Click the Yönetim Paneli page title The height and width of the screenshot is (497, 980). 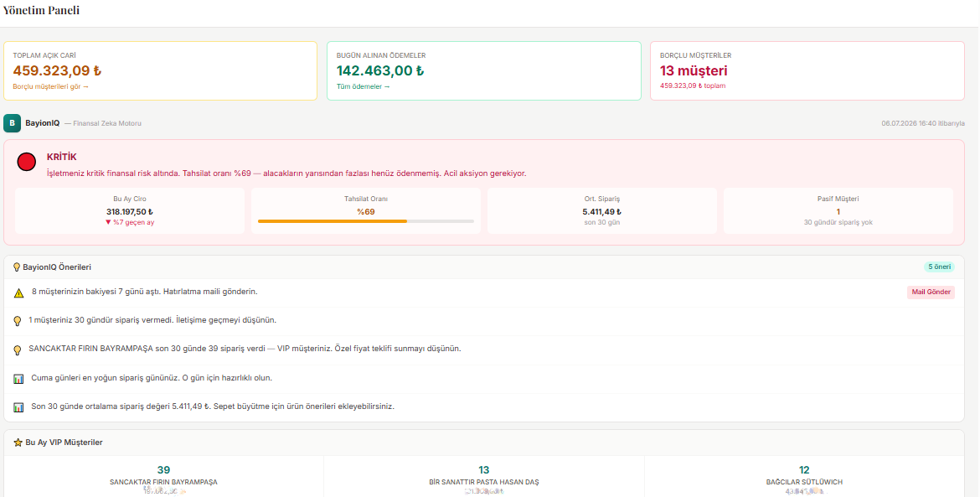pyautogui.click(x=41, y=11)
